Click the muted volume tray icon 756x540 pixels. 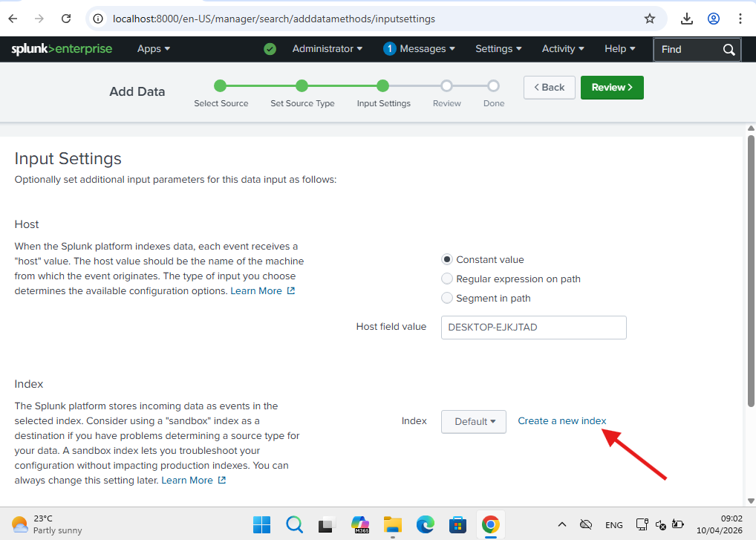(660, 525)
